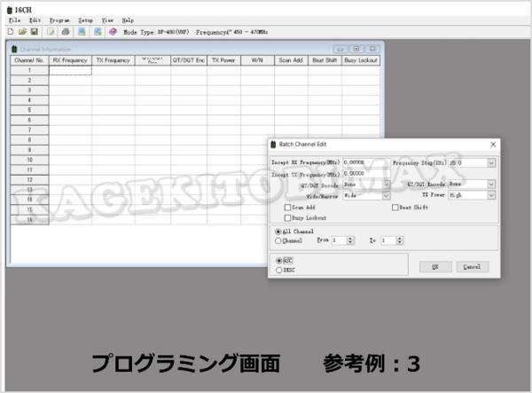
Task: Close the Channel Information child window
Action: point(372,49)
